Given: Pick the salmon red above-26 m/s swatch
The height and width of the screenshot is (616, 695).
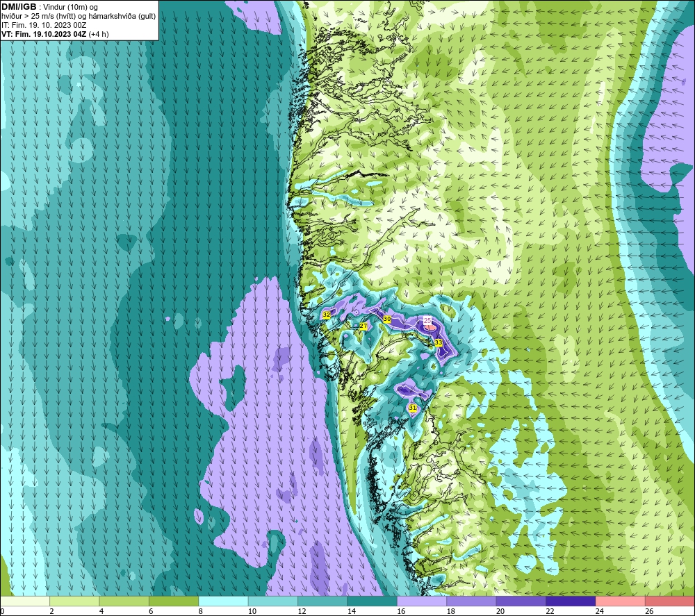Looking at the screenshot, I should [670, 601].
